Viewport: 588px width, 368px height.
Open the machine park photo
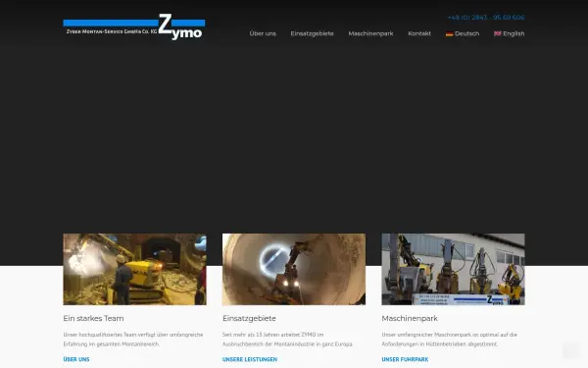click(454, 269)
